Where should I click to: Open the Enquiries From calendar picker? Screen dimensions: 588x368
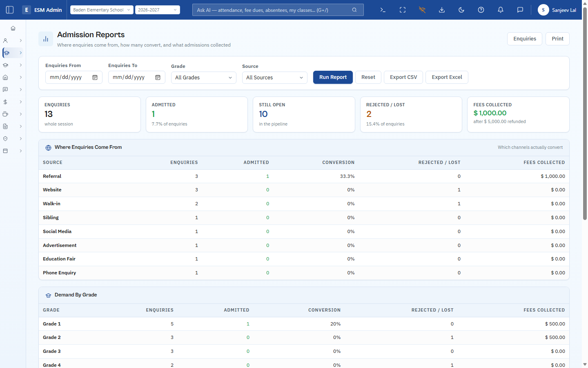click(95, 77)
